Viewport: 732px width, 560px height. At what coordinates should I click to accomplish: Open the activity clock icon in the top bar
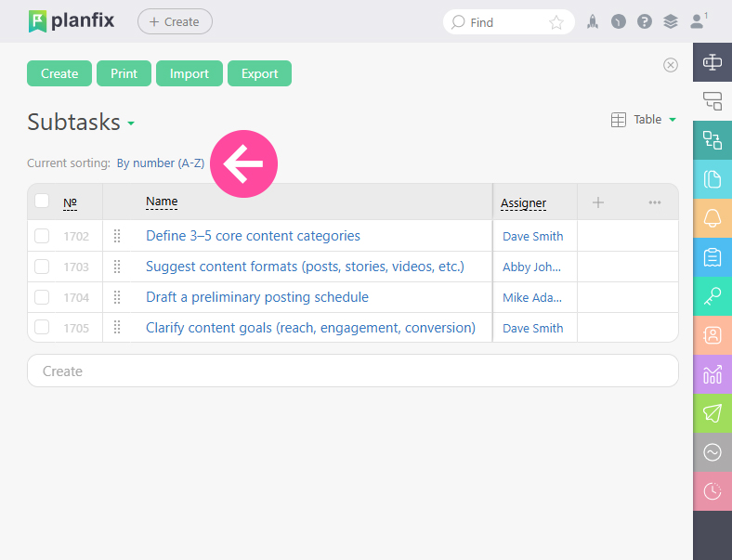click(619, 22)
